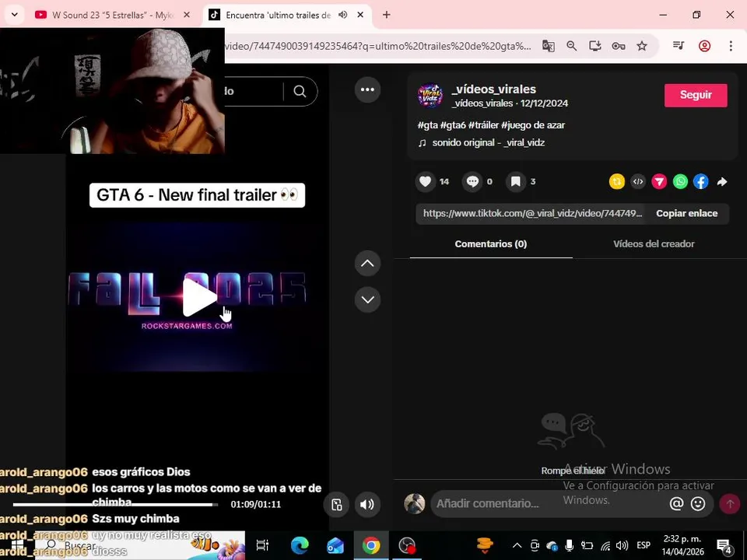Save video with bookmark icon
Image resolution: width=747 pixels, height=560 pixels.
[515, 181]
